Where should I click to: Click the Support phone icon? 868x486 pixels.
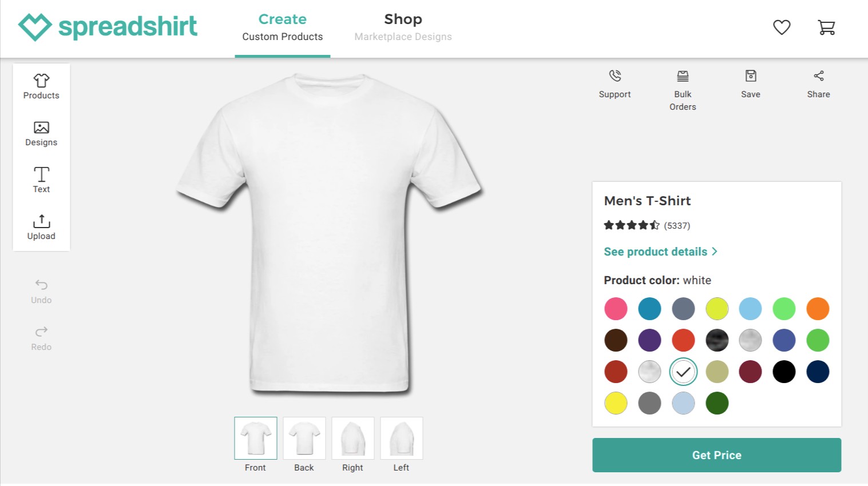pyautogui.click(x=615, y=76)
